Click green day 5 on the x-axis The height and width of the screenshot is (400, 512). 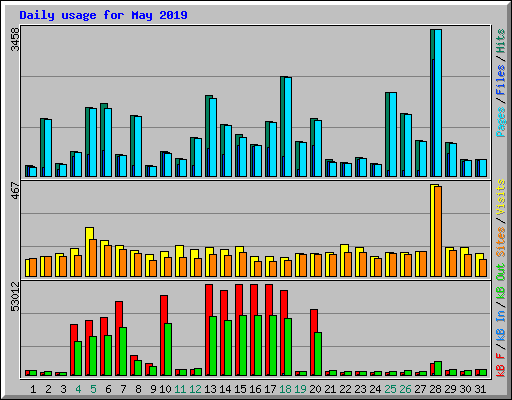(93, 389)
